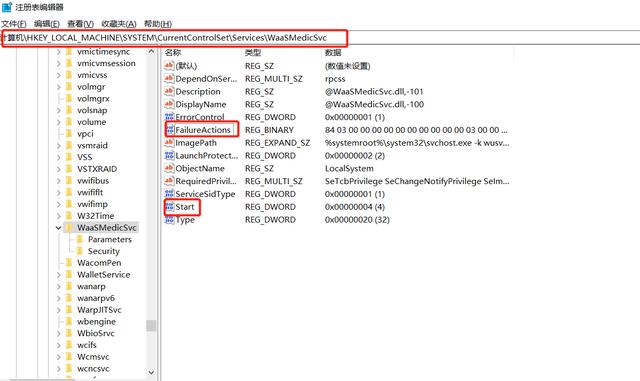Viewport: 640px width, 381px height.
Task: Click the REG_EXPAND_SZ type cell
Action: (278, 143)
